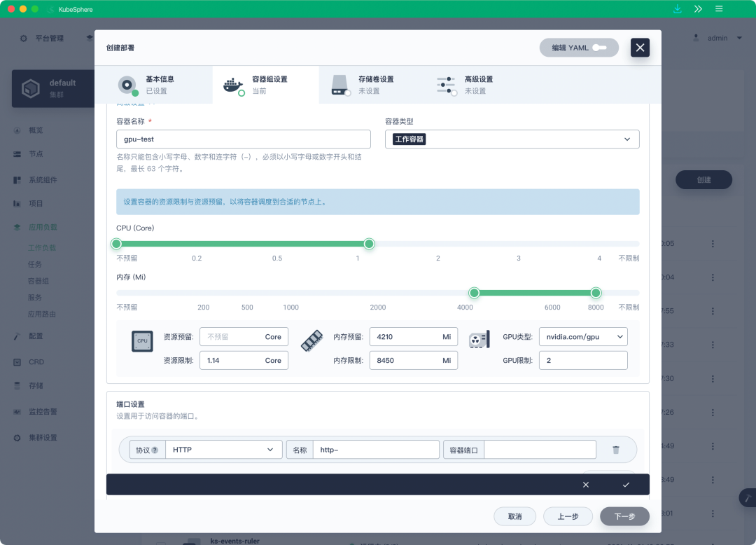Delete the port row with trash icon

[616, 450]
